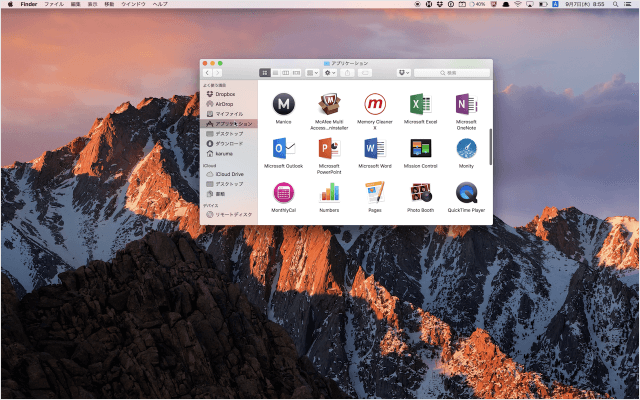Switch Finder to icon view

pos(265,73)
